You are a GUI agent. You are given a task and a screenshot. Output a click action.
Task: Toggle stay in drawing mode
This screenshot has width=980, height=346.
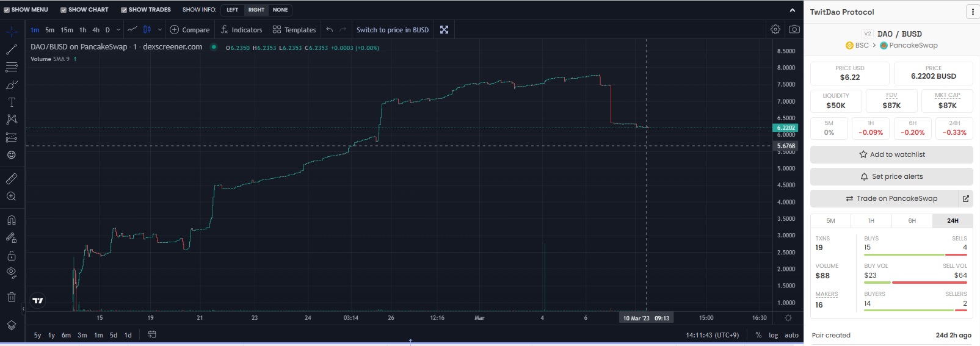pos(12,238)
